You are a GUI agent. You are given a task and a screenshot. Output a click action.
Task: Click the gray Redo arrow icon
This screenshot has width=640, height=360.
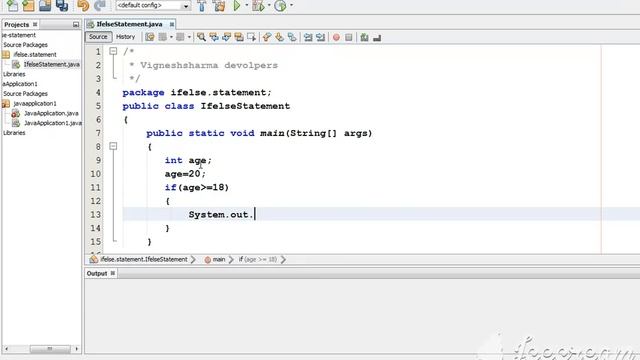tap(100, 5)
